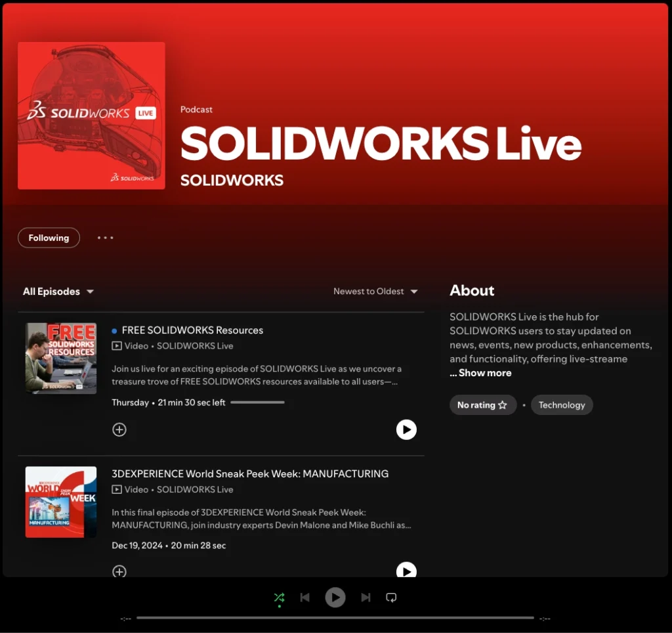672x633 pixels.
Task: Expand About text with Show more
Action: pyautogui.click(x=481, y=373)
